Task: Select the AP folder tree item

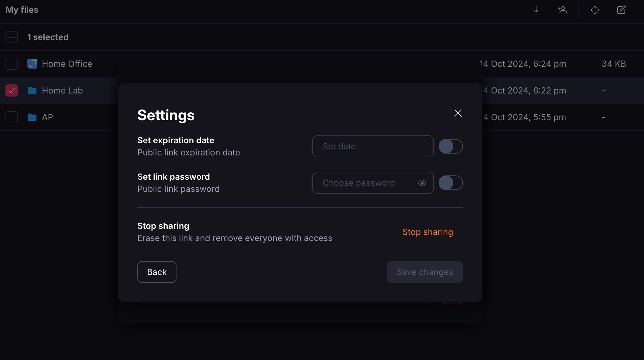Action: point(47,117)
